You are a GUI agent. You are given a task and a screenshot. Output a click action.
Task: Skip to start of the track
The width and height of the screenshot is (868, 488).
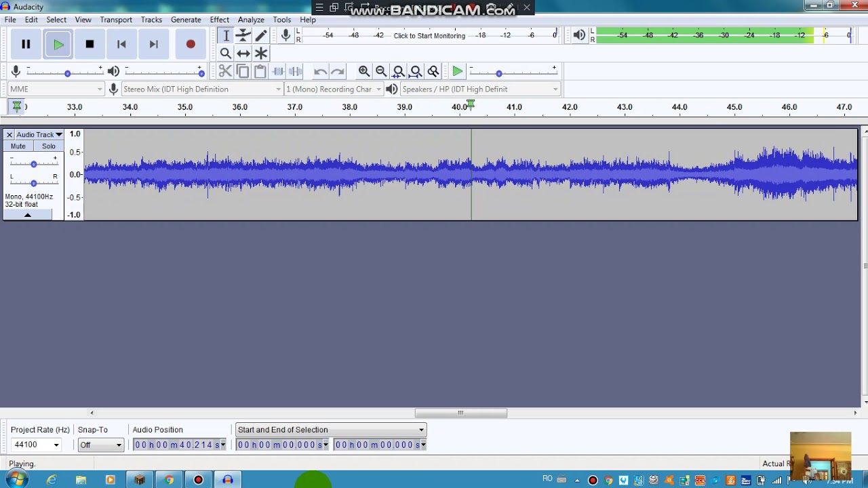[121, 45]
